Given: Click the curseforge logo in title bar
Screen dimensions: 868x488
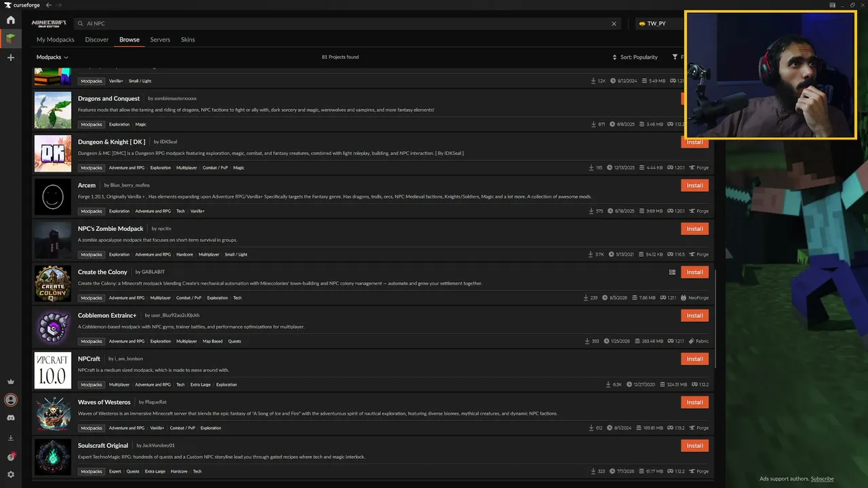Looking at the screenshot, I should pyautogui.click(x=21, y=5).
